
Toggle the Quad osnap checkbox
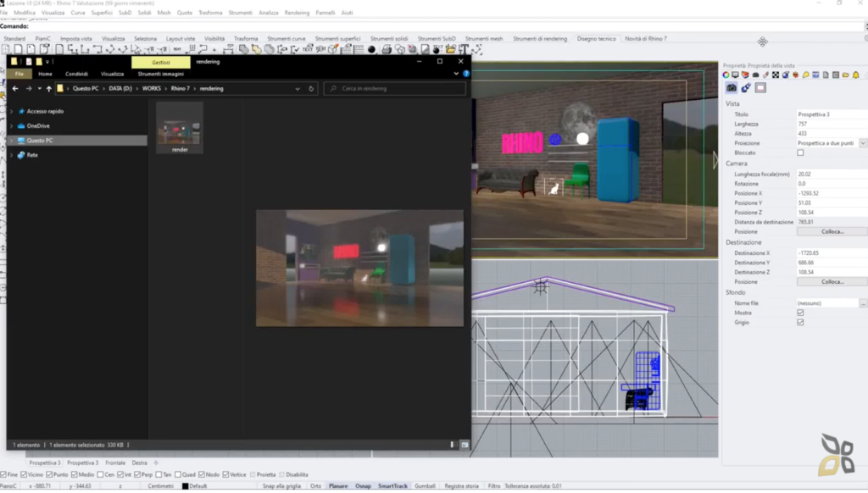[x=178, y=474]
